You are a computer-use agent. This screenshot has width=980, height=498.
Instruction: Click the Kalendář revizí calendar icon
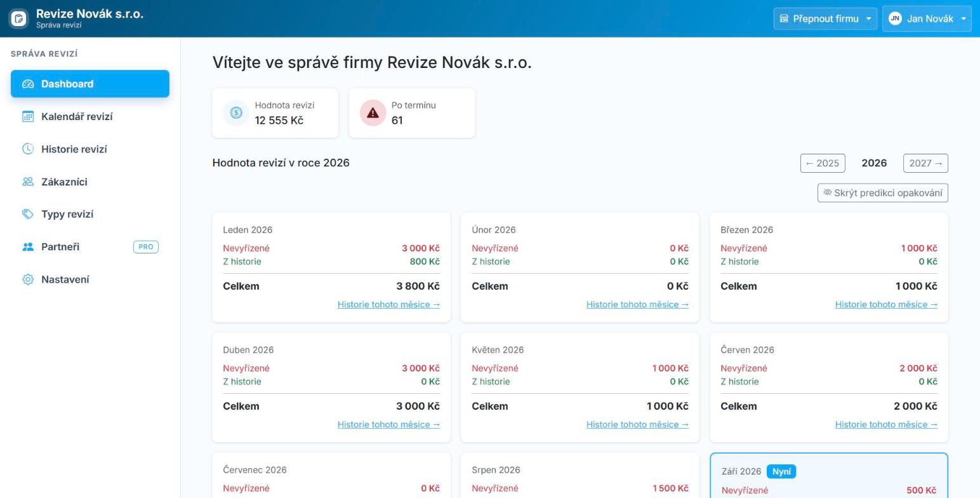(x=28, y=116)
